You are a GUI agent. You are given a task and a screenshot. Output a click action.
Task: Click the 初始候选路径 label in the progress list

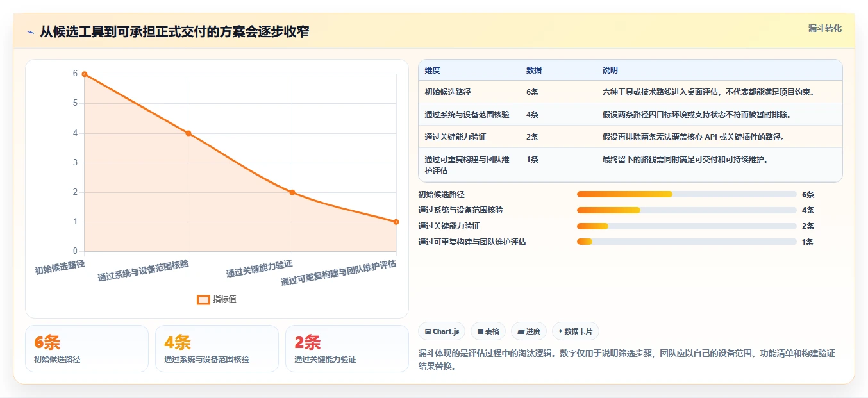point(441,194)
